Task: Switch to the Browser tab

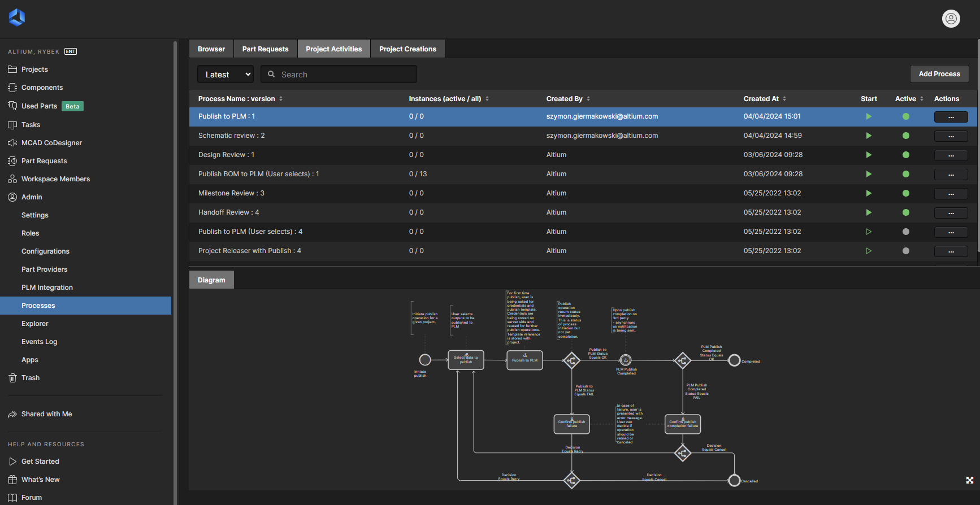Action: click(x=211, y=49)
